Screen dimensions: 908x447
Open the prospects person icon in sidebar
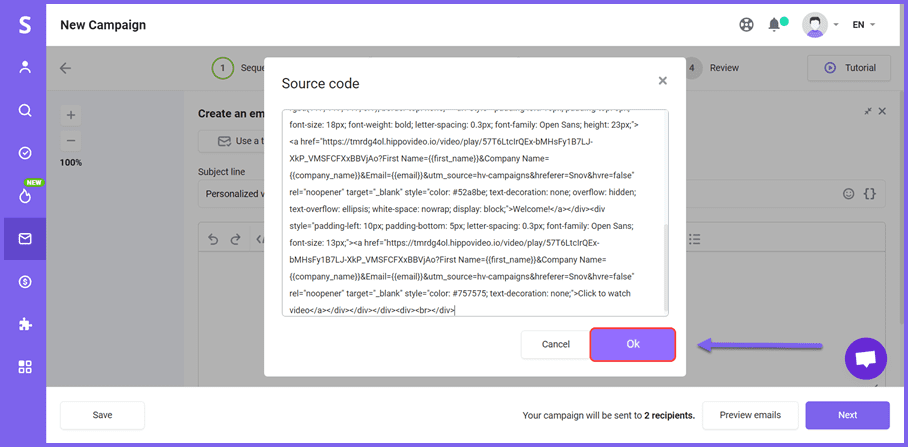click(x=25, y=68)
